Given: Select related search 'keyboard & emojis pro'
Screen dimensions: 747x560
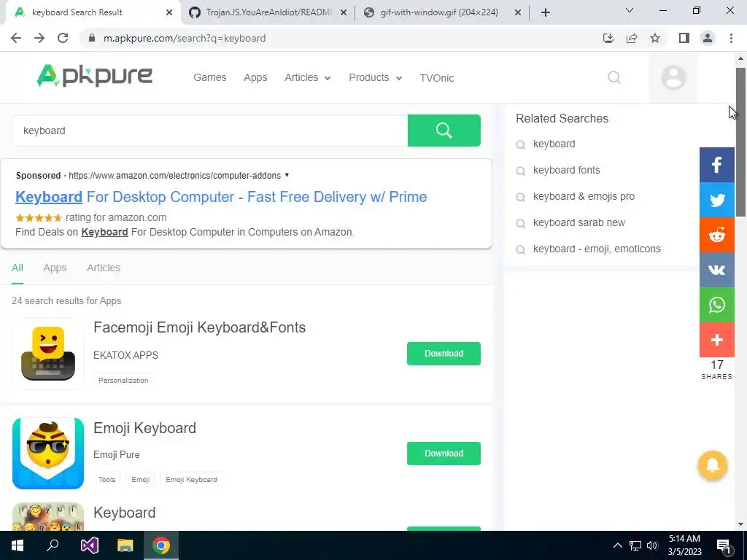Looking at the screenshot, I should tap(584, 197).
